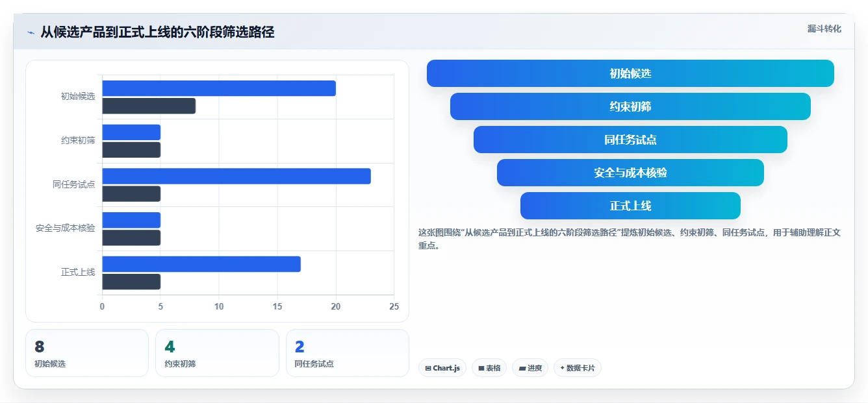
Task: Click the dark bar for 初始候选
Action: click(x=149, y=106)
